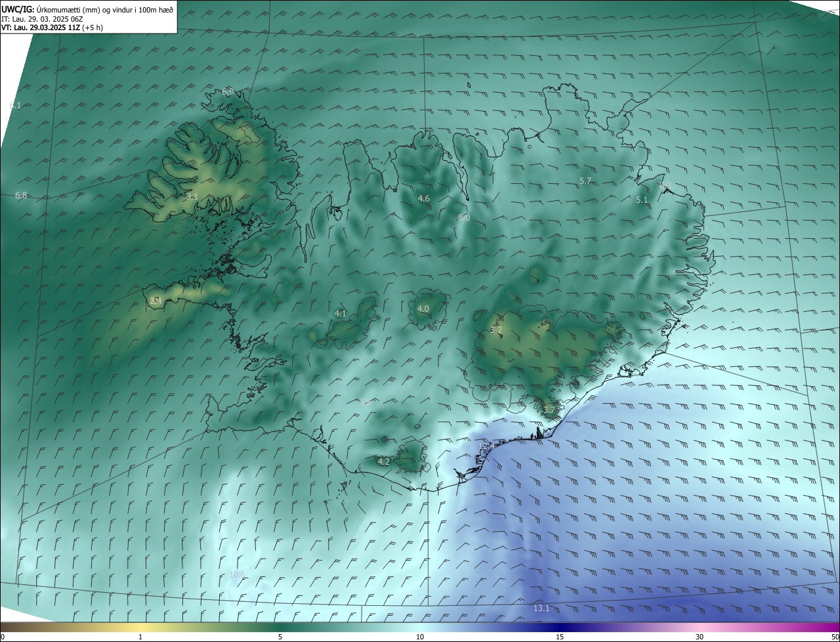
Task: Click the 4.2 value near Mýrdalsjökull
Action: pyautogui.click(x=384, y=461)
